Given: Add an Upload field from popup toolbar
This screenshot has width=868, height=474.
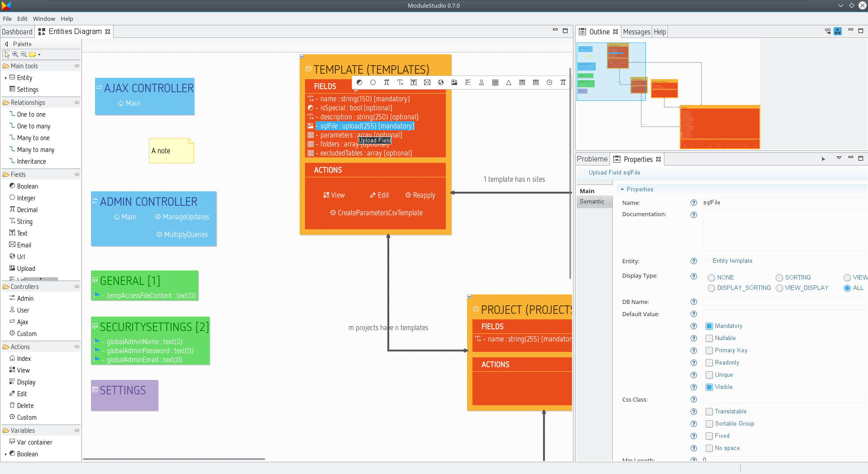Looking at the screenshot, I should pos(454,82).
